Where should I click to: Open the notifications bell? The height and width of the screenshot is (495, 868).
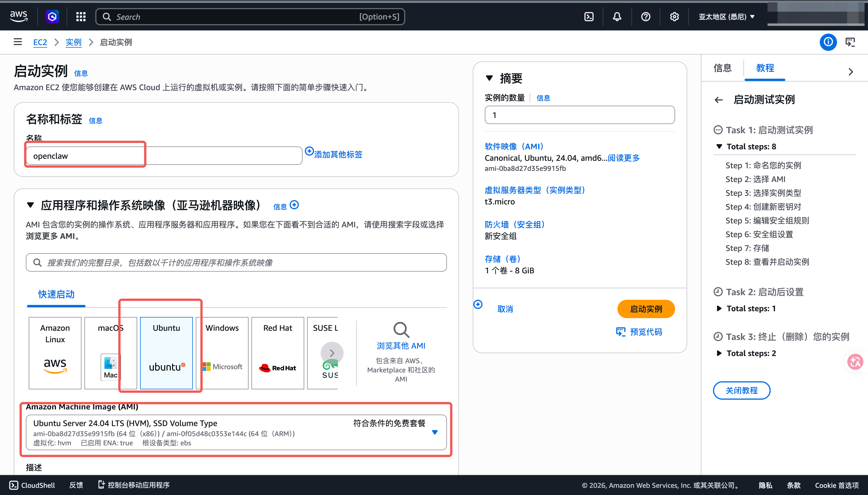coord(617,17)
